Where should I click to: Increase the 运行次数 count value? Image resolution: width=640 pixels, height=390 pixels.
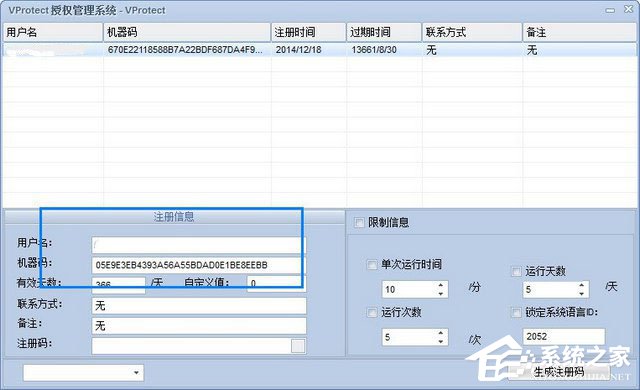click(x=440, y=332)
